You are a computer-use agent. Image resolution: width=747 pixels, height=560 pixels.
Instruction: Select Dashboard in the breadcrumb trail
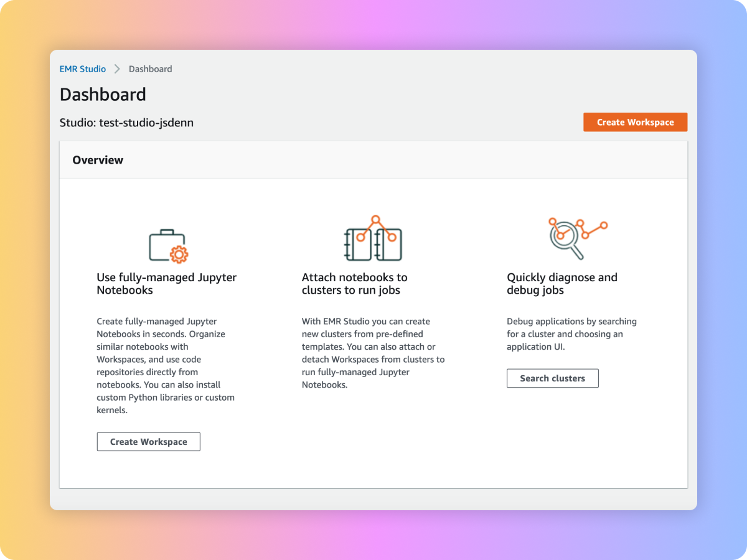point(150,69)
